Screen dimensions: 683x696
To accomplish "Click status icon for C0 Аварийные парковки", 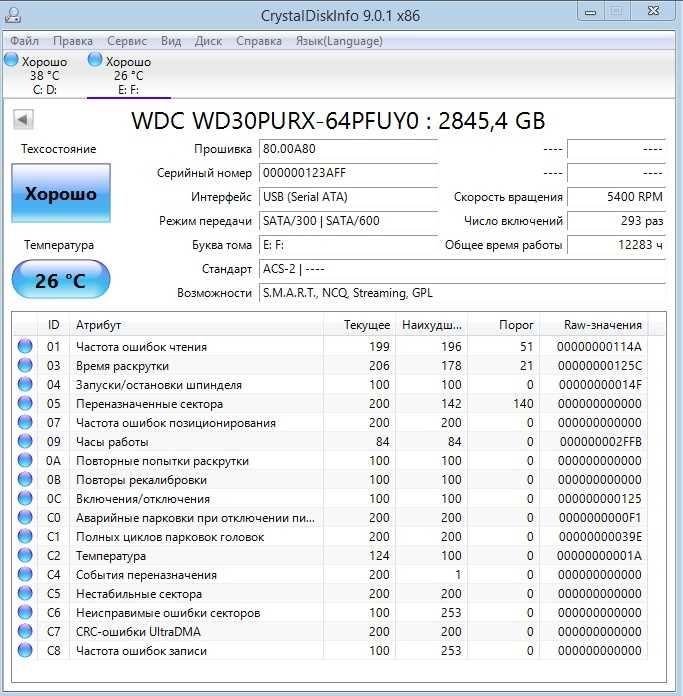I will click(25, 518).
